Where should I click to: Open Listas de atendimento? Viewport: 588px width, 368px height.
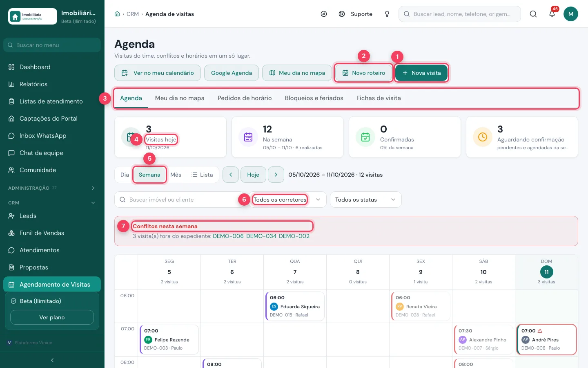[x=52, y=101]
